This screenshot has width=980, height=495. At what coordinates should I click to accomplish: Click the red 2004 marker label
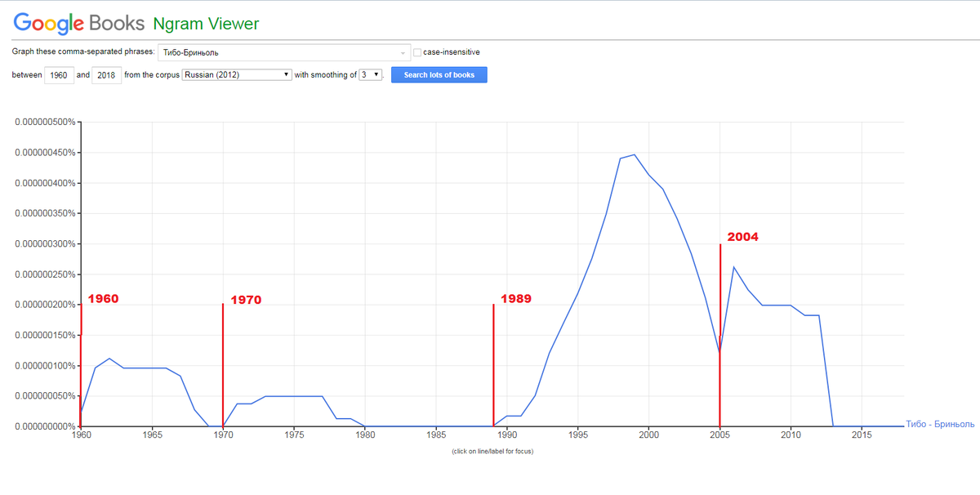pos(742,237)
